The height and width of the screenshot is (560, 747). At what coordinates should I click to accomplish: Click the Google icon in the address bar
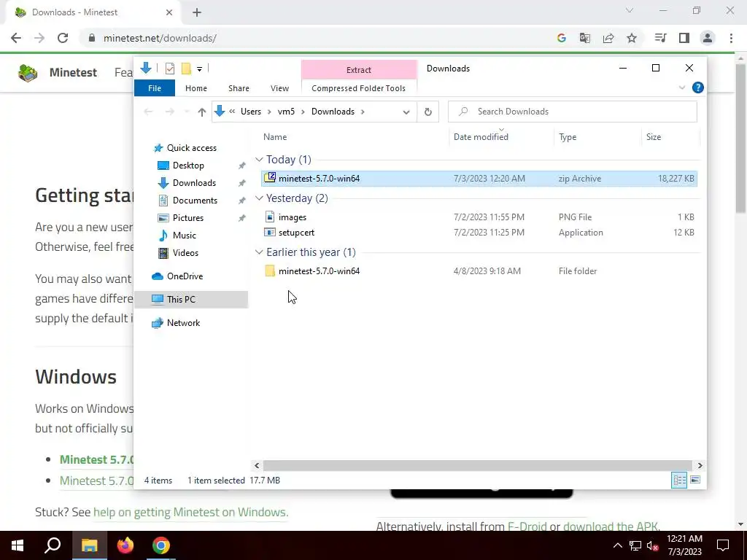tap(561, 38)
